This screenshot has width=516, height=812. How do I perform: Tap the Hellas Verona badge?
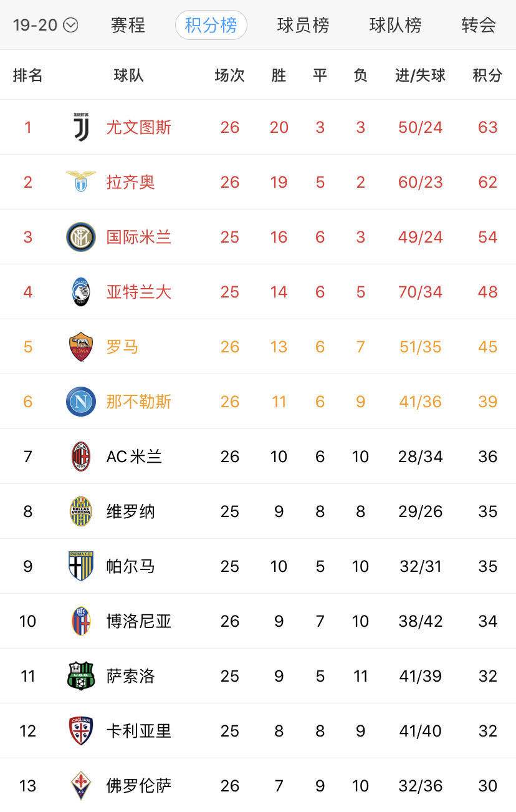click(81, 511)
